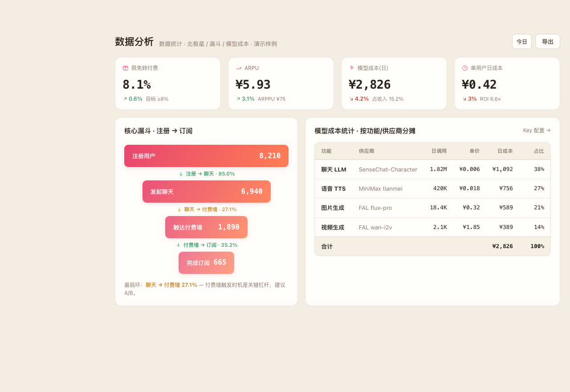Image resolution: width=570 pixels, height=392 pixels.
Task: Click the down arrow before 付费墙 → 订阅
Action: click(x=178, y=245)
